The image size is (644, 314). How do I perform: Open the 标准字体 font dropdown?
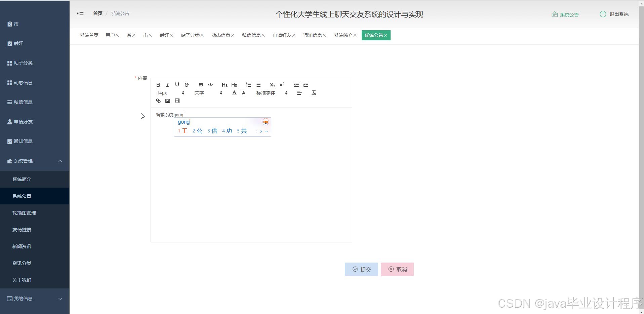coord(272,93)
